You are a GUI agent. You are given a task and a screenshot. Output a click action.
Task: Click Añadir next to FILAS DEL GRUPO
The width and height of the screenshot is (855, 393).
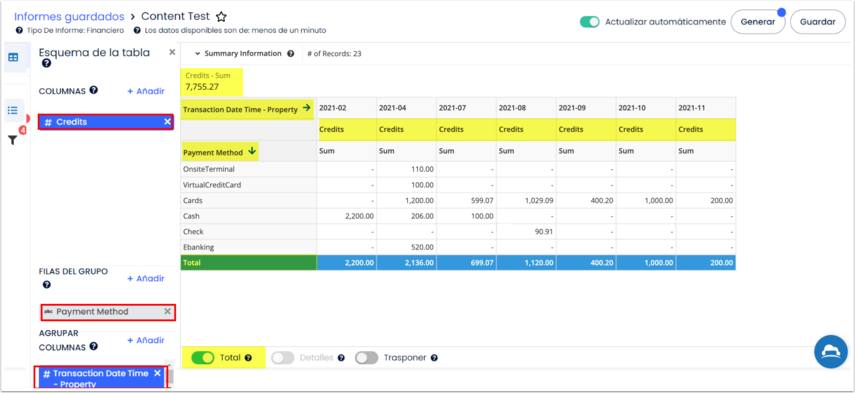pyautogui.click(x=146, y=279)
